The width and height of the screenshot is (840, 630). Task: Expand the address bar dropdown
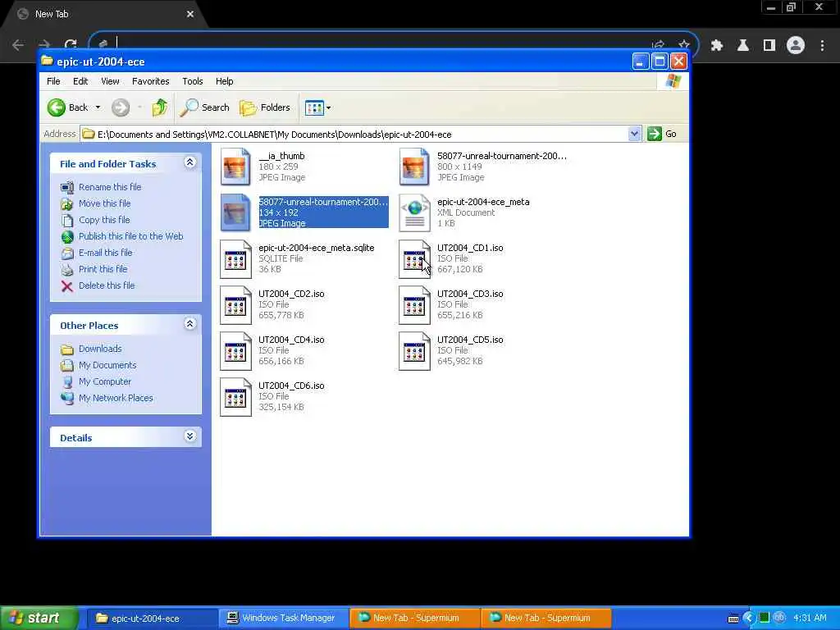coord(634,134)
